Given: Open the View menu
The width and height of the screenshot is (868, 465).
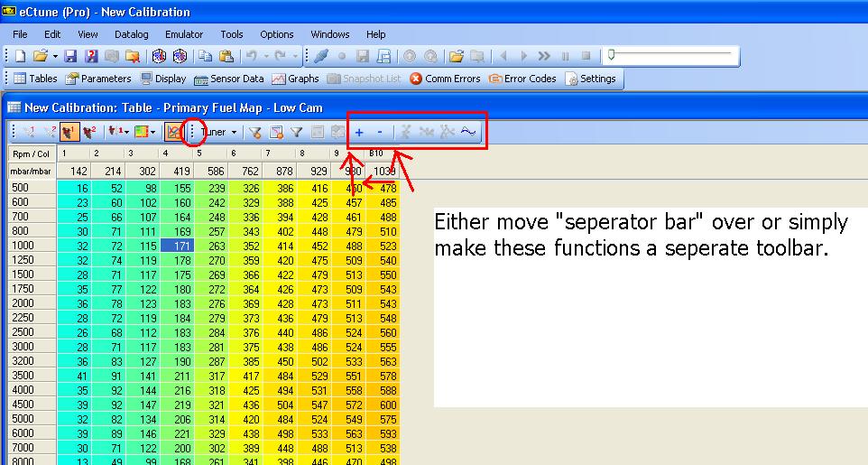Looking at the screenshot, I should point(88,34).
